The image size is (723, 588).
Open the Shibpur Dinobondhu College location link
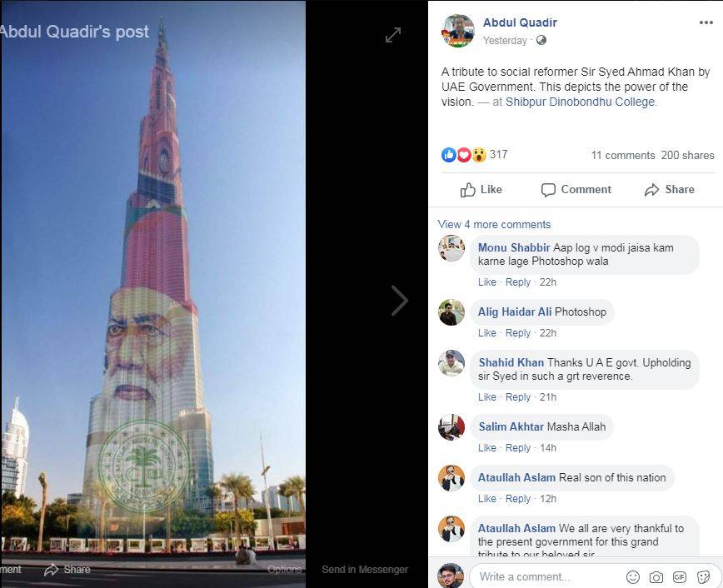pyautogui.click(x=580, y=102)
